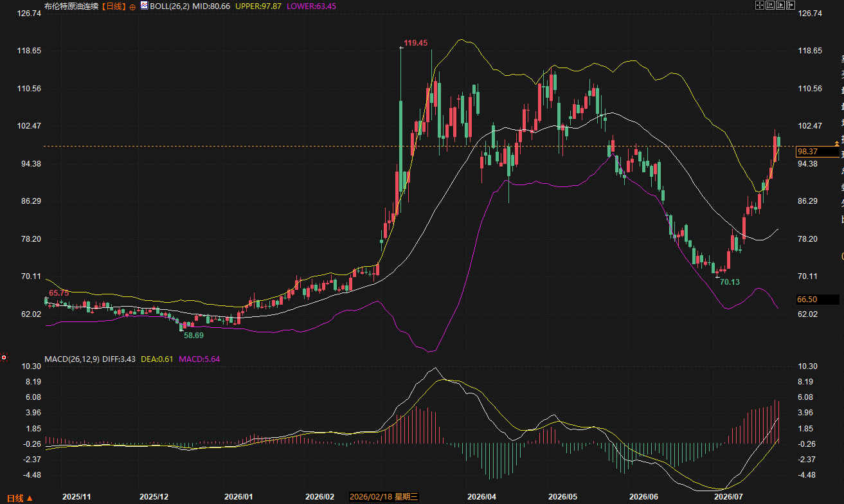Click the orange circle-plus icon beside 日线
This screenshot has width=844, height=504.
click(x=132, y=6)
